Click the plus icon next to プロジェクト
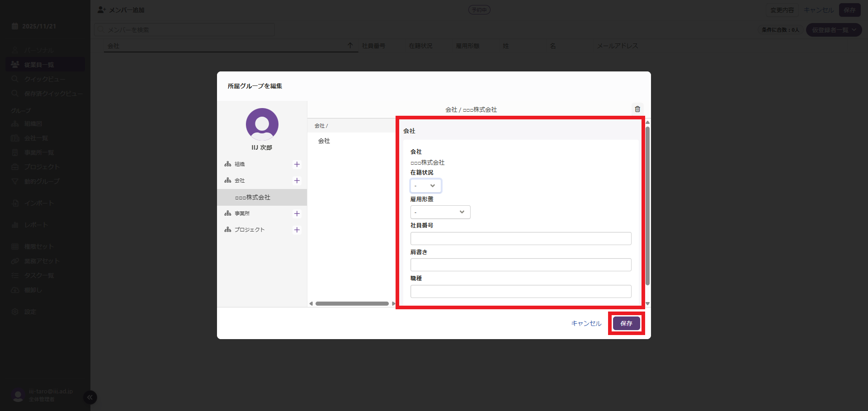Screen dimensions: 868x411 (297, 230)
